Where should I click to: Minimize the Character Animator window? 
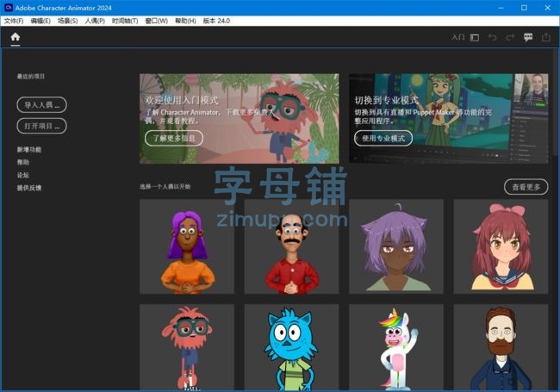click(501, 8)
